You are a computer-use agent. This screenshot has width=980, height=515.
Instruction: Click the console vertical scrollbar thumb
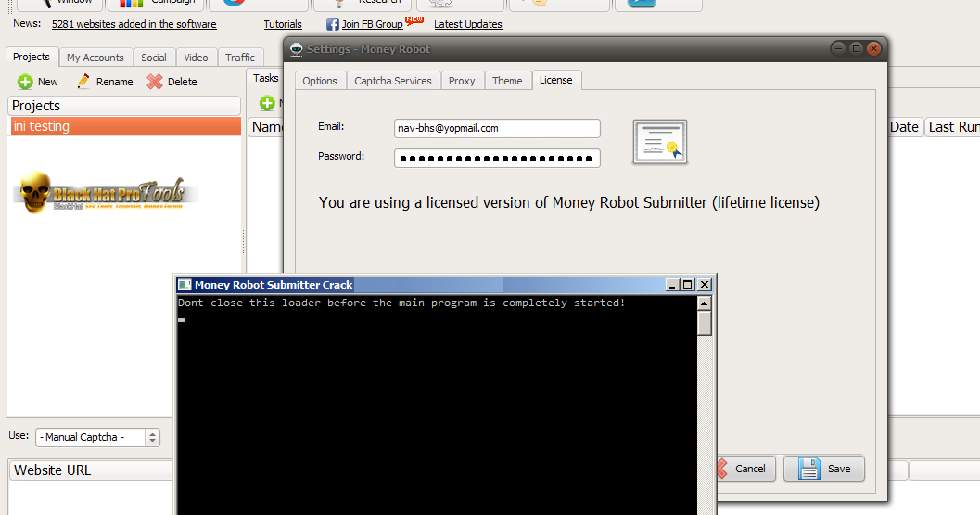pyautogui.click(x=705, y=324)
